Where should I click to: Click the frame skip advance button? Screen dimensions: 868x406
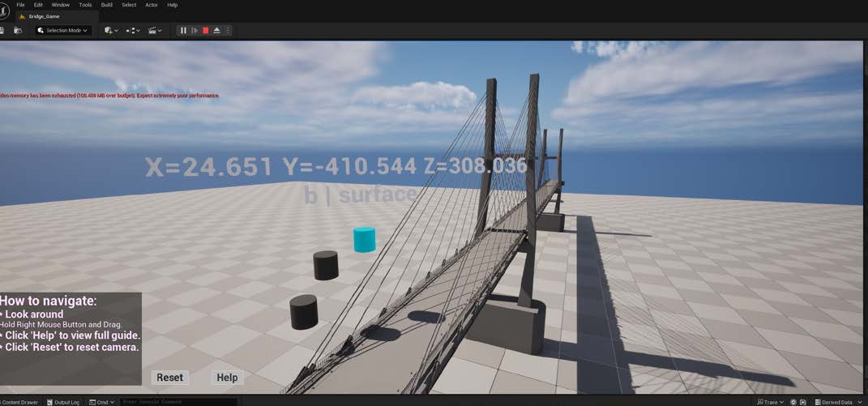[x=195, y=31]
